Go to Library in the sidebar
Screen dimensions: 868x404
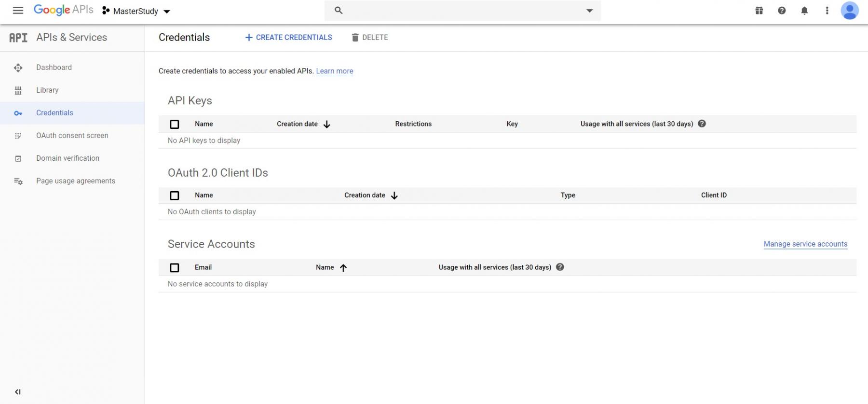pyautogui.click(x=47, y=90)
